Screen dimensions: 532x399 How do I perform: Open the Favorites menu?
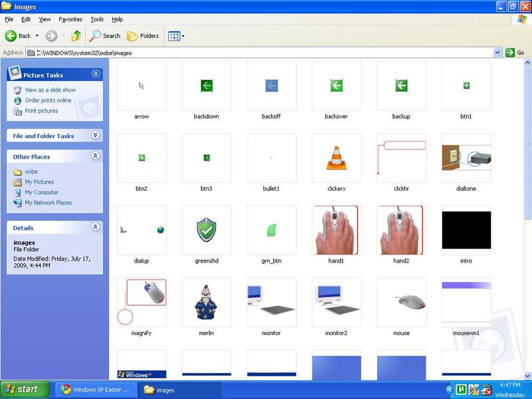pyautogui.click(x=70, y=19)
